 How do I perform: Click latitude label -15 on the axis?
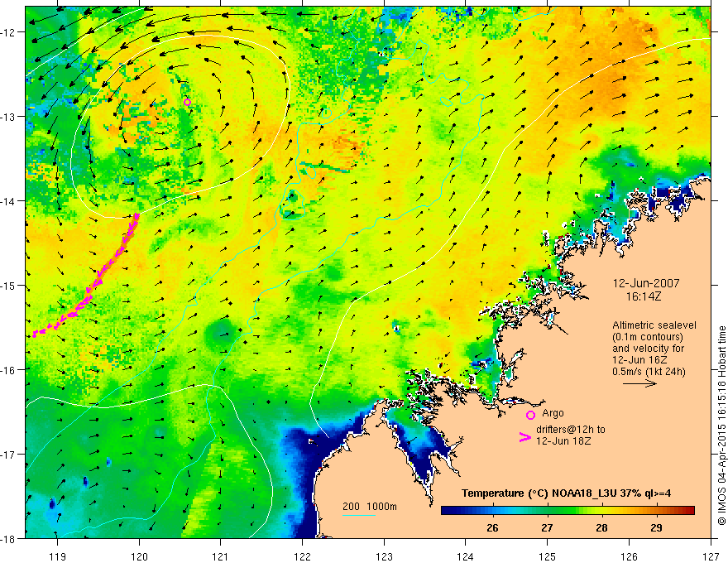pyautogui.click(x=8, y=285)
